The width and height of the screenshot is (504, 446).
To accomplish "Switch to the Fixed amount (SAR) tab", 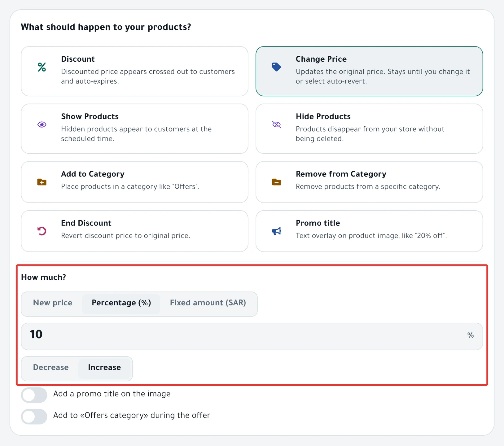I will [x=208, y=303].
